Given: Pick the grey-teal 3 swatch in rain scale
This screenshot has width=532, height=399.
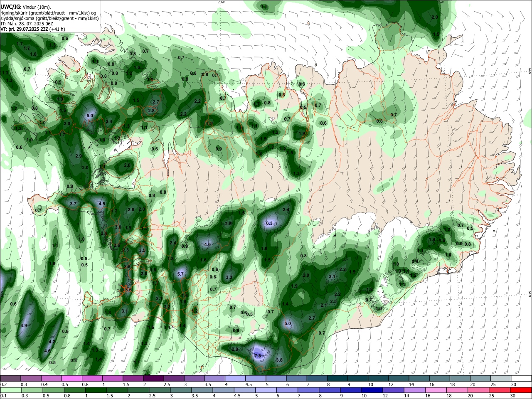Looking at the screenshot, I should pos(181,390).
